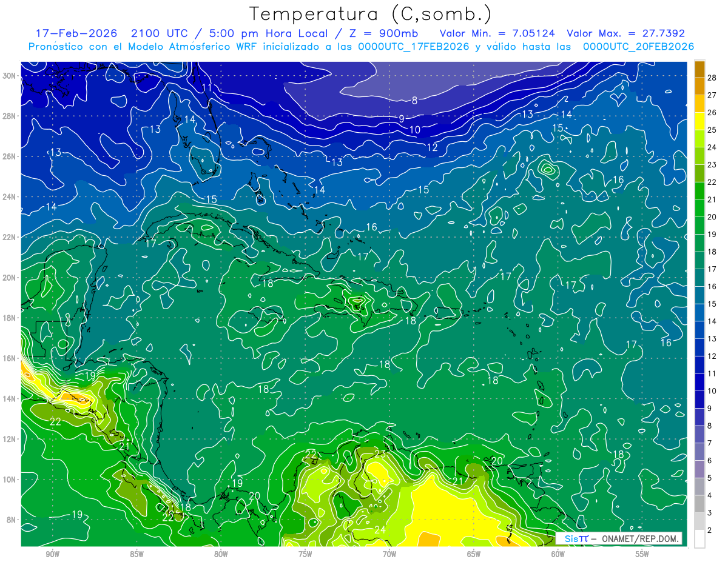Select the date text 17-Feb-2026
This screenshot has height=562, width=728.
[x=77, y=33]
